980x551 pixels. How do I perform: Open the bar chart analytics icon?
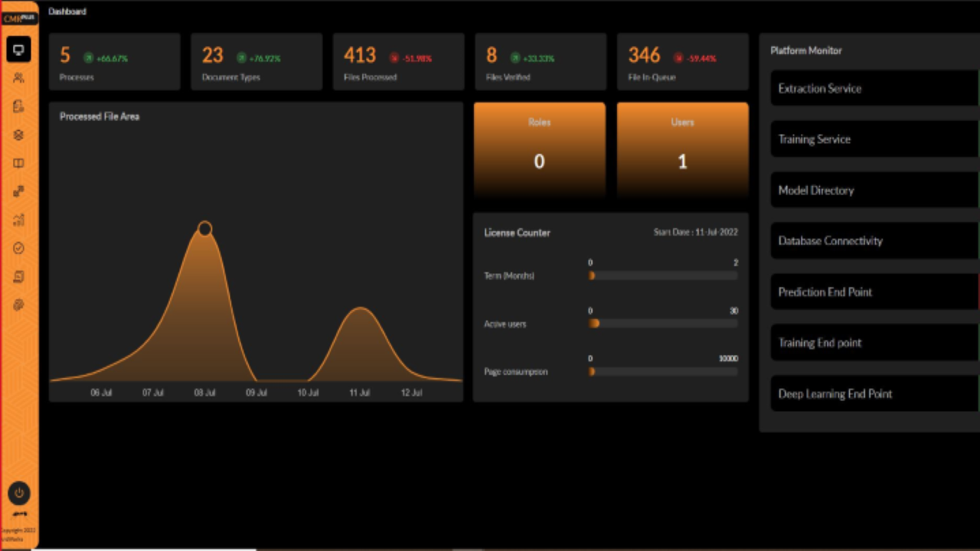pos(19,220)
